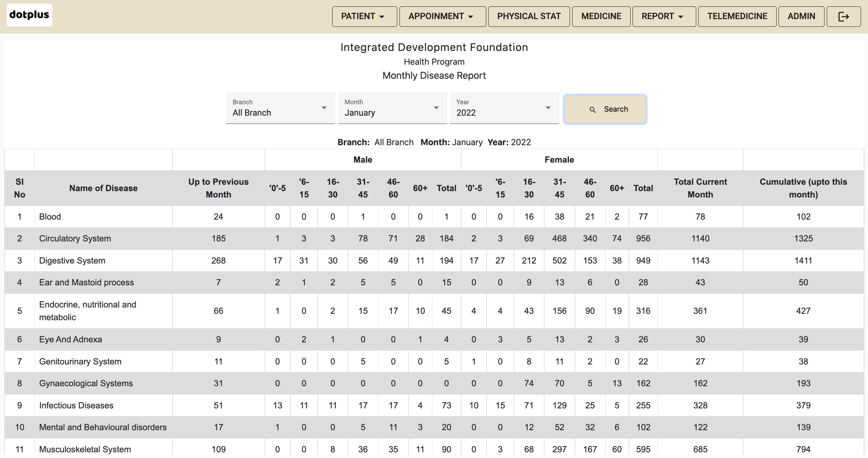The image size is (868, 458).
Task: Open the Month dropdown set to January
Action: click(x=392, y=108)
